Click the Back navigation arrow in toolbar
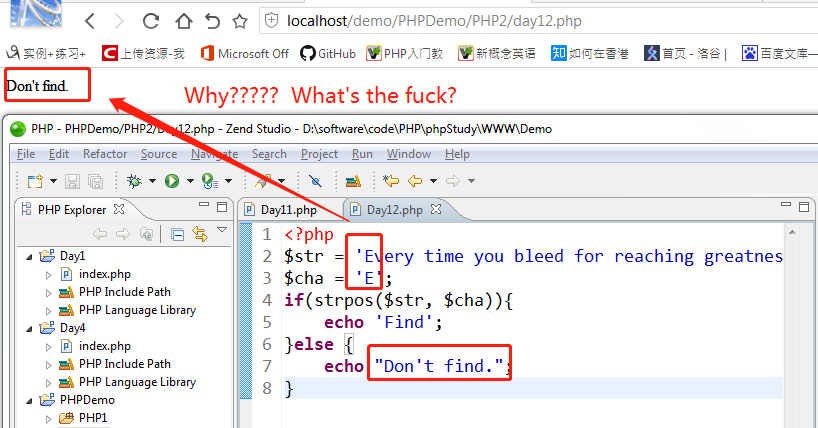The height and width of the screenshot is (428, 818). [415, 181]
